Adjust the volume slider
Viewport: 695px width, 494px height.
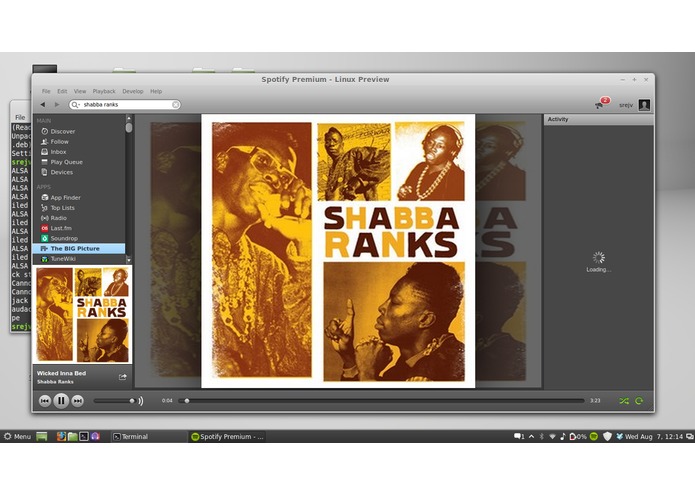point(113,401)
